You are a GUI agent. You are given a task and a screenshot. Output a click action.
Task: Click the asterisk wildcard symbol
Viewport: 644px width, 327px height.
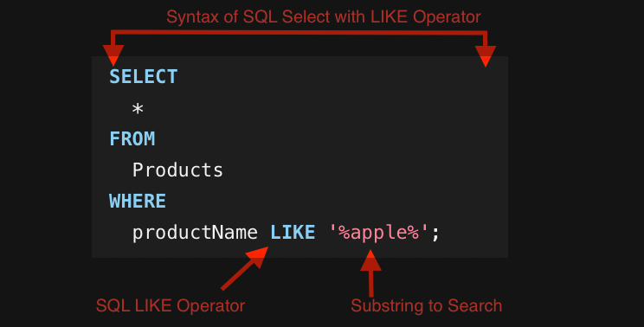pos(138,109)
